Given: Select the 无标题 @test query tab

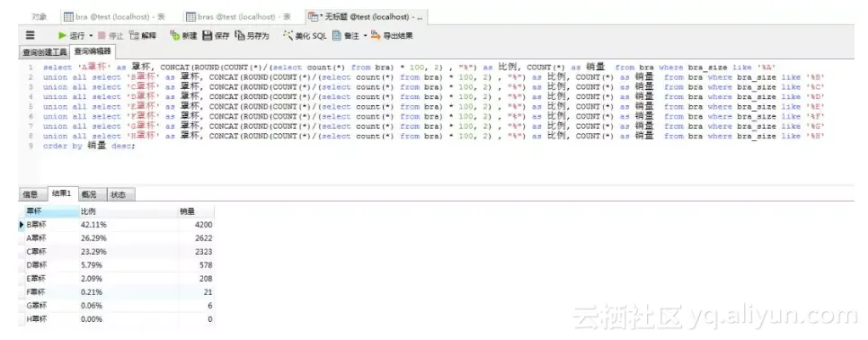Looking at the screenshot, I should pos(367,16).
